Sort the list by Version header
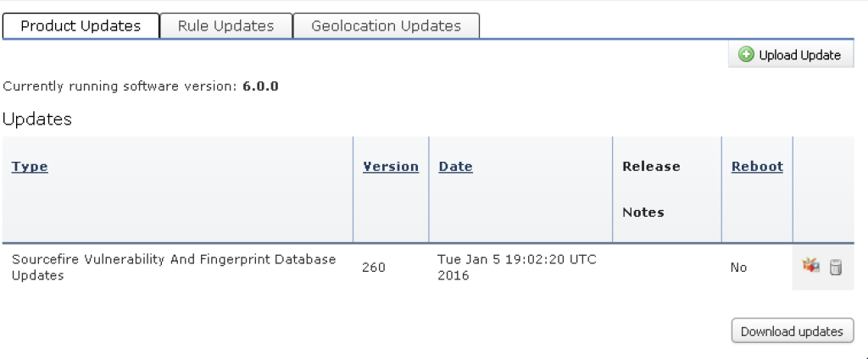Image resolution: width=868 pixels, height=359 pixels. pyautogui.click(x=391, y=167)
